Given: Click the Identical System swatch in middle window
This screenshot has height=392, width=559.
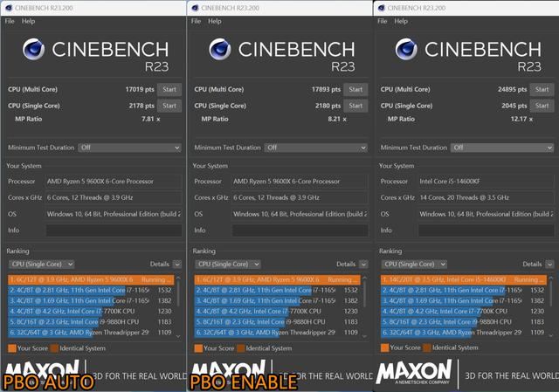Looking at the screenshot, I should tap(242, 347).
